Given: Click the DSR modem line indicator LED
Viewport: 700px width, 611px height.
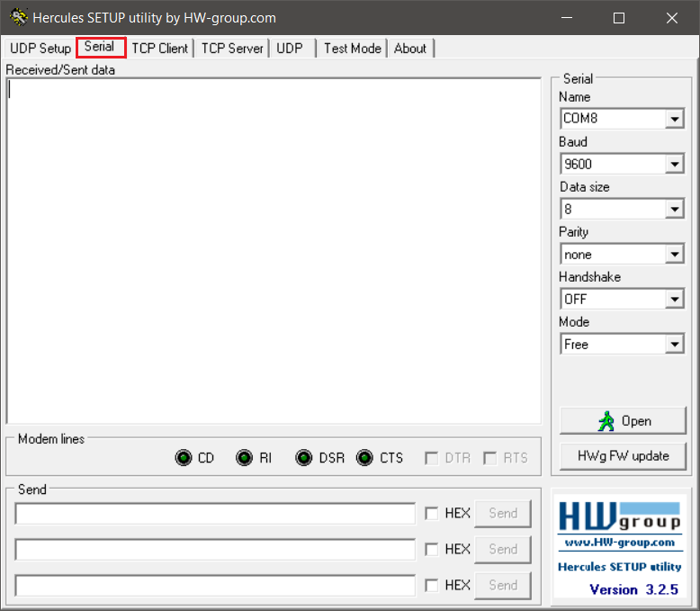Looking at the screenshot, I should tap(304, 458).
